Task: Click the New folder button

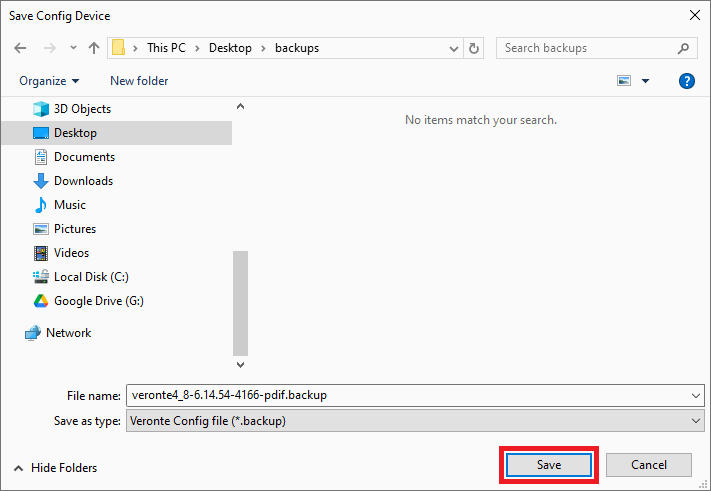Action: tap(139, 81)
